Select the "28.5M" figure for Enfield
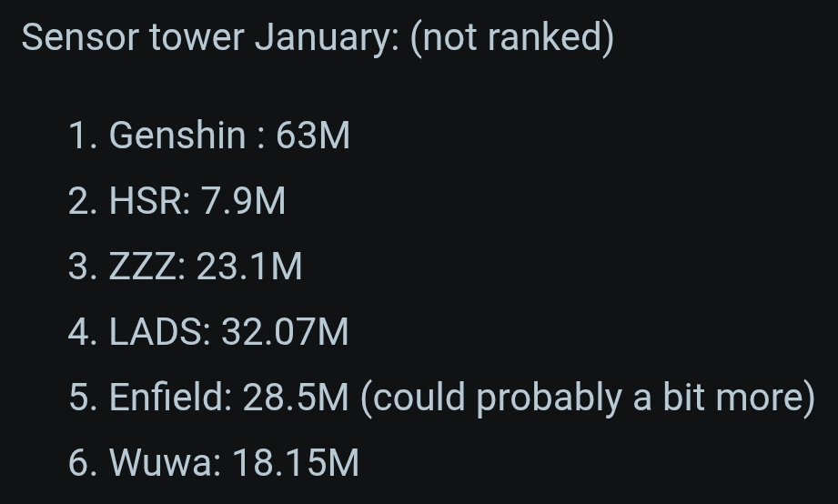Image resolution: width=838 pixels, height=504 pixels. click(296, 398)
